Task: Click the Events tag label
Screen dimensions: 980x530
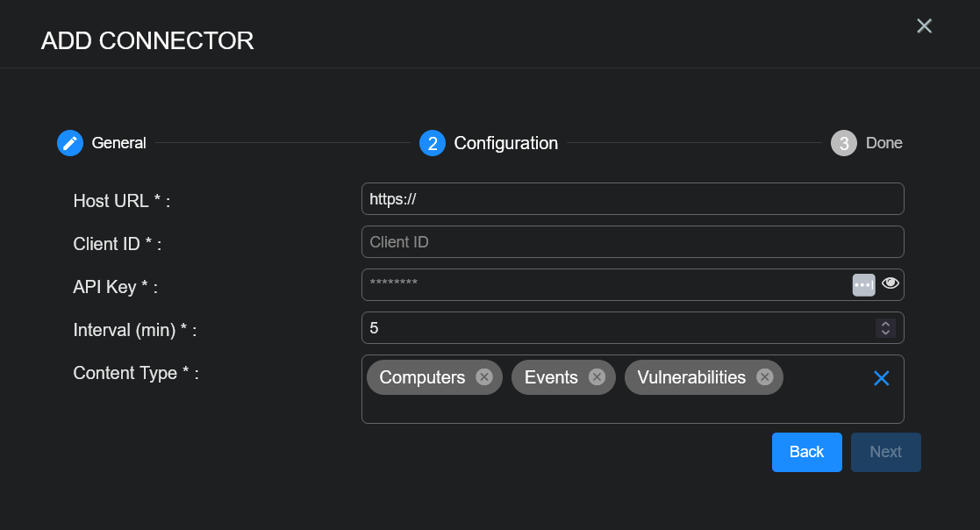Action: [551, 377]
